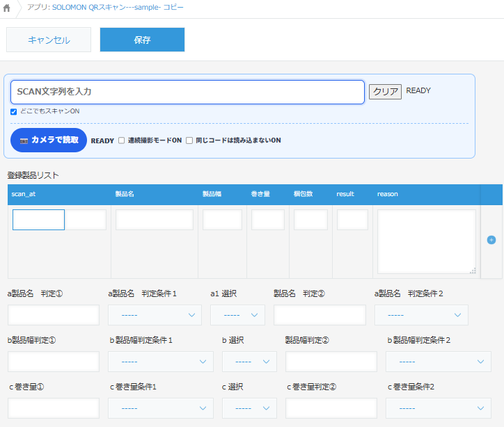The image size is (504, 427).
Task: Click the reason text area
Action: [427, 242]
